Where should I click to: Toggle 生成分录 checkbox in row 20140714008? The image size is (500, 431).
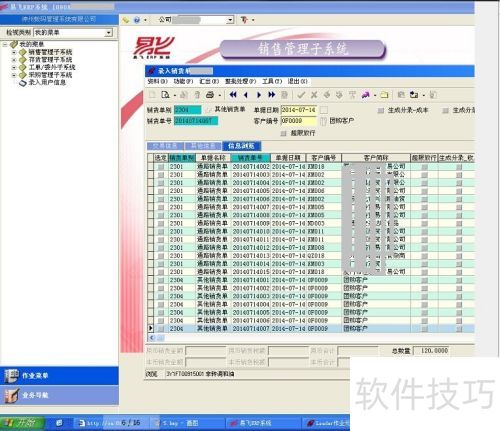pyautogui.click(x=459, y=215)
